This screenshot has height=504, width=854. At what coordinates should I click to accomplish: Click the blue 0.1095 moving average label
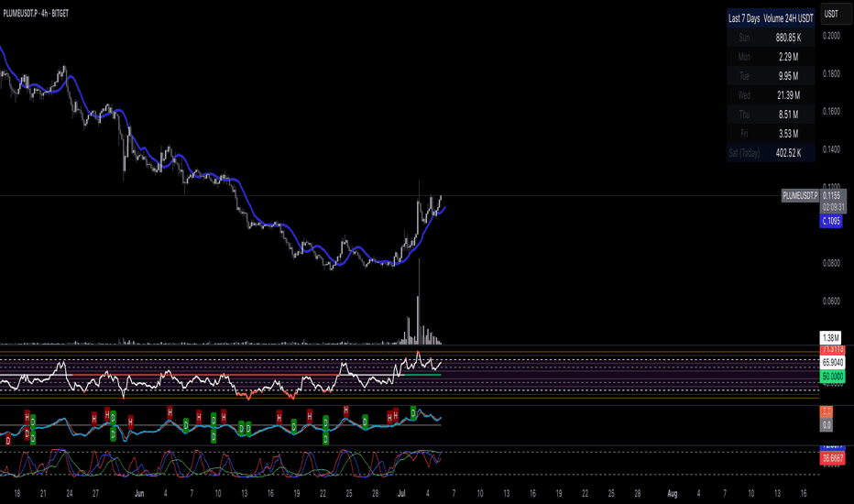click(x=831, y=221)
